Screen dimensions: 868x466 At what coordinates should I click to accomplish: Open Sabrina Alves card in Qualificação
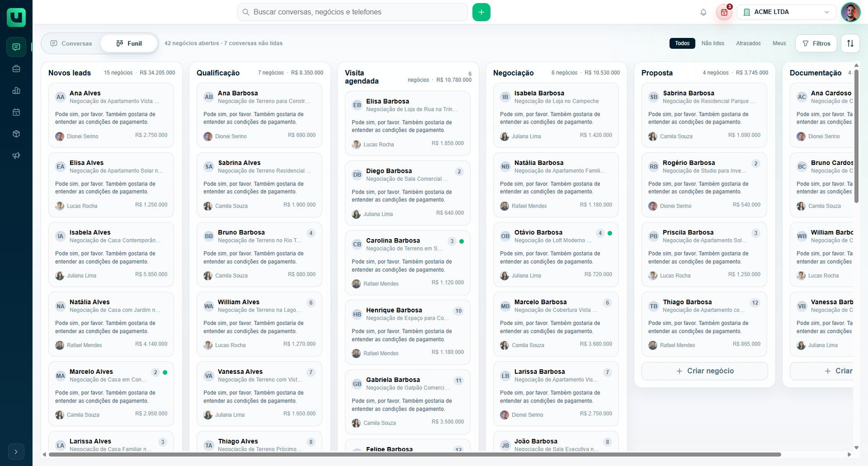(x=259, y=184)
